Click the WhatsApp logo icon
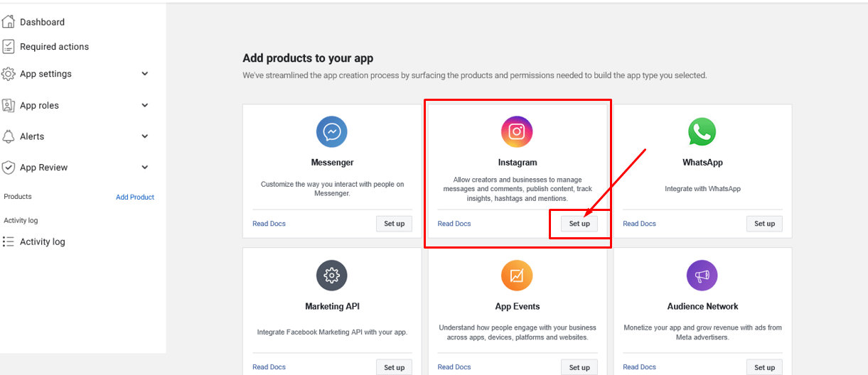 [x=702, y=132]
